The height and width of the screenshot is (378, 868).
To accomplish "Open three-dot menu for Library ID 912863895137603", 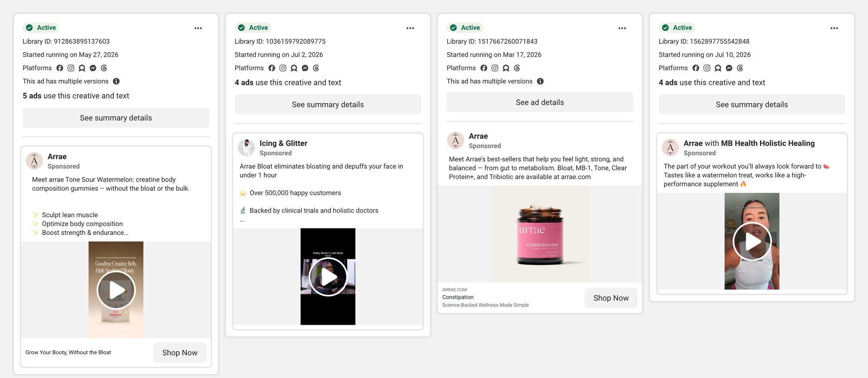I will pyautogui.click(x=198, y=28).
